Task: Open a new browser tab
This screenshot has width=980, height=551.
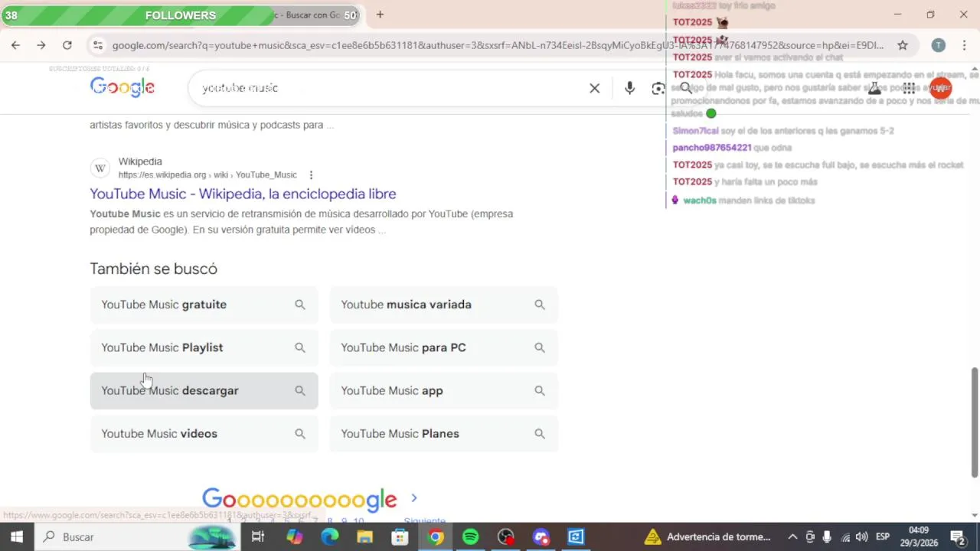Action: (x=380, y=15)
